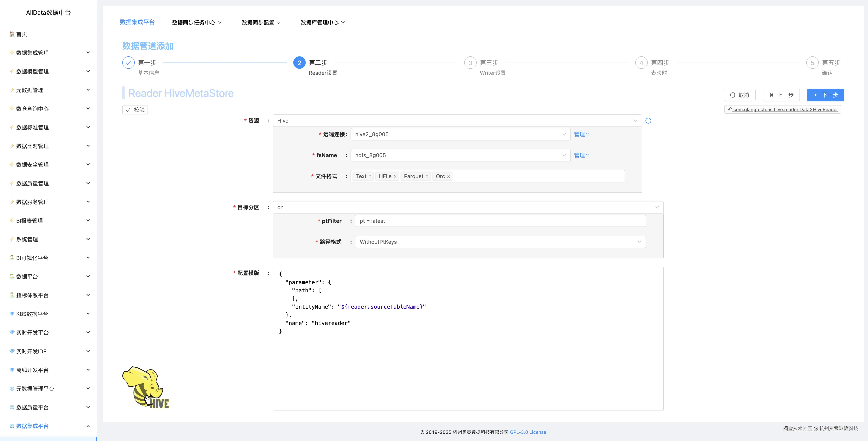Click the Hive elephant logo image
Screen dimensions: 868x441
pyautogui.click(x=146, y=388)
